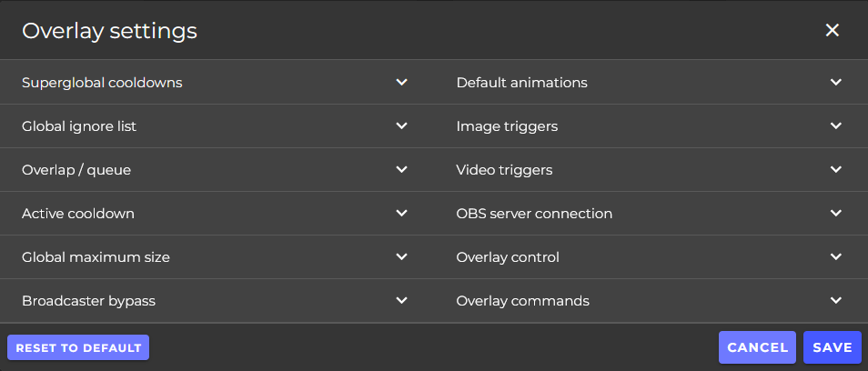
Task: Select the Global ignore list row label
Action: coord(79,126)
